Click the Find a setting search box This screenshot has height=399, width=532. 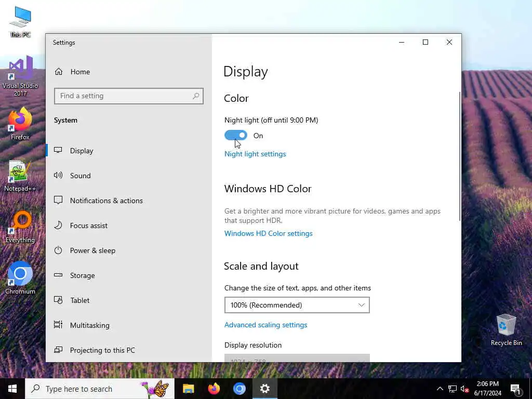pos(129,96)
